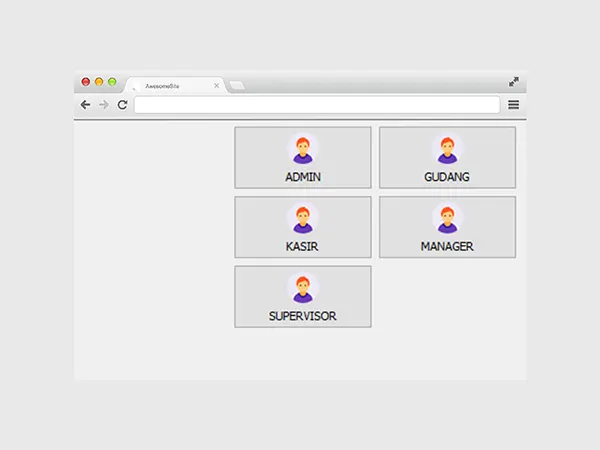Click the green maximize window button
The height and width of the screenshot is (450, 600).
pos(112,81)
